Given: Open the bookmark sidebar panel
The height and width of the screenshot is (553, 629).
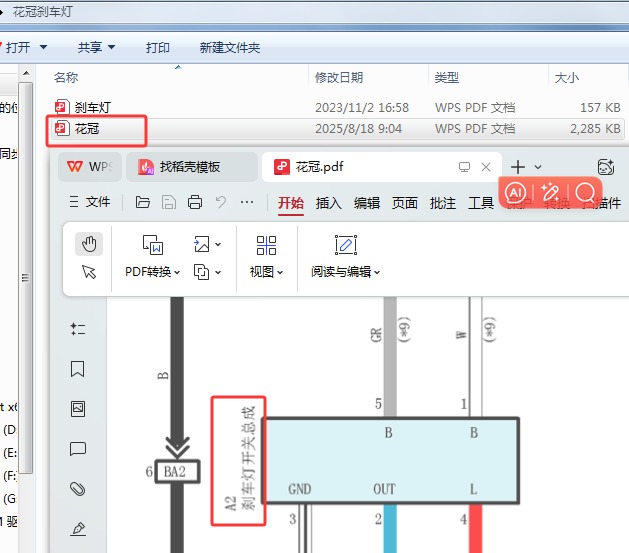Looking at the screenshot, I should click(78, 369).
